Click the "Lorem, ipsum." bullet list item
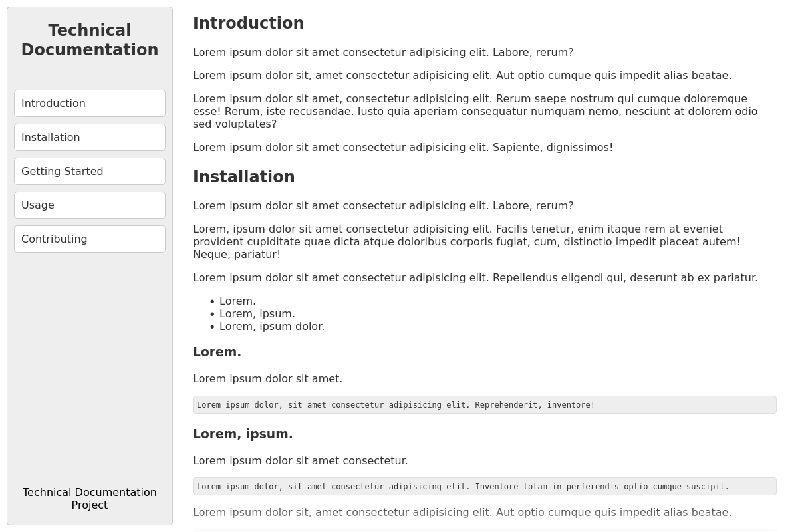The image size is (798, 532). click(257, 314)
